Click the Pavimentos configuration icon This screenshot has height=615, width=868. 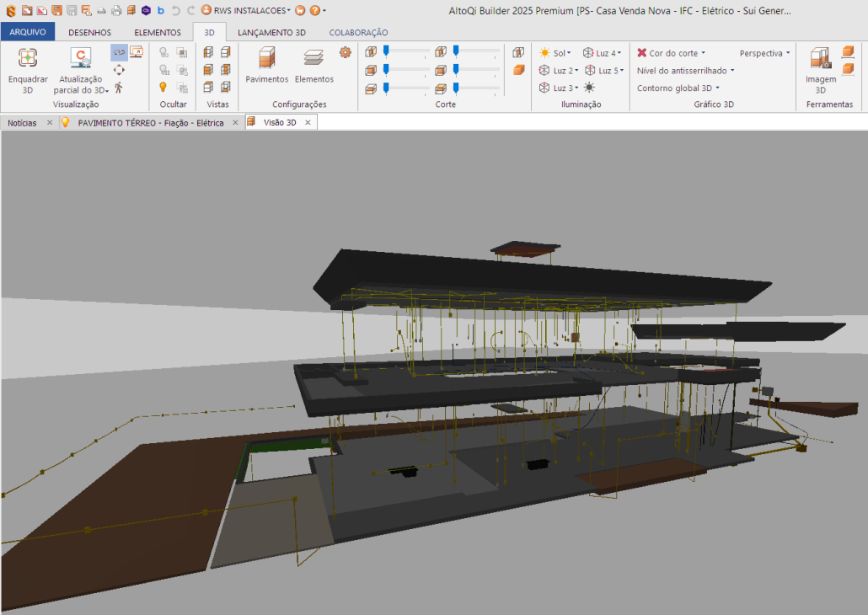pos(266,58)
